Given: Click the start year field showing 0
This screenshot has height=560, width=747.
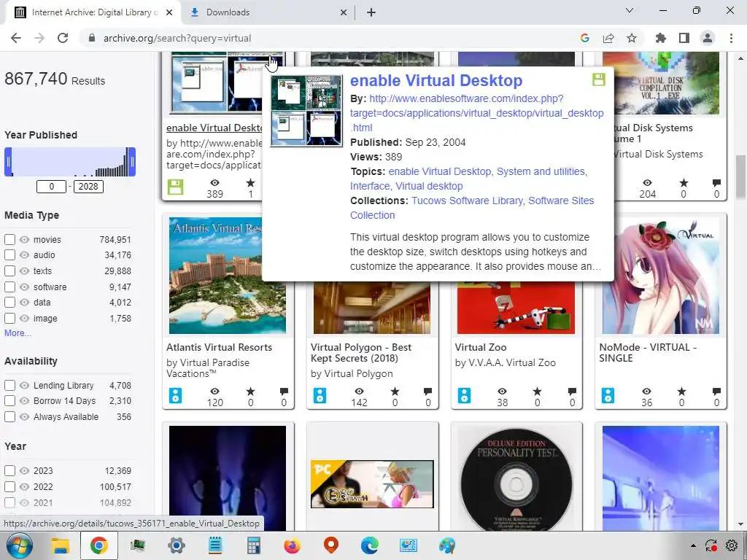Looking at the screenshot, I should coord(52,186).
